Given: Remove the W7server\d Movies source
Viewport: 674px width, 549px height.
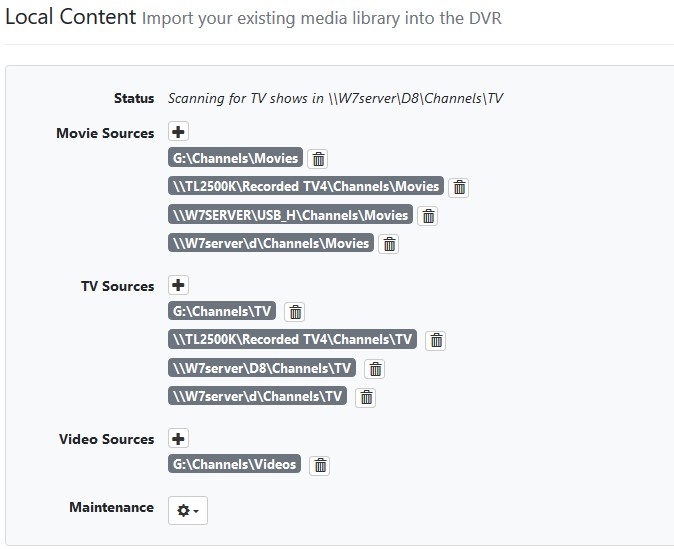Looking at the screenshot, I should pyautogui.click(x=390, y=244).
